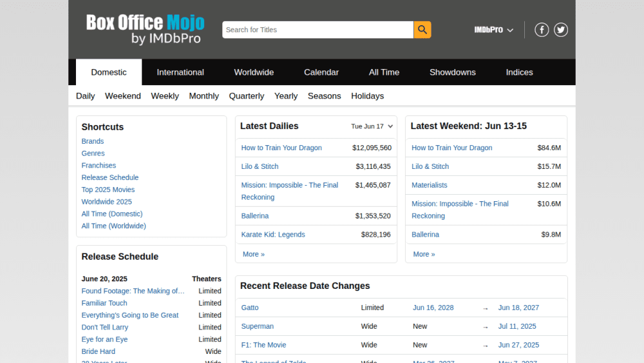Open the Worldwide 2025 link

(x=106, y=202)
